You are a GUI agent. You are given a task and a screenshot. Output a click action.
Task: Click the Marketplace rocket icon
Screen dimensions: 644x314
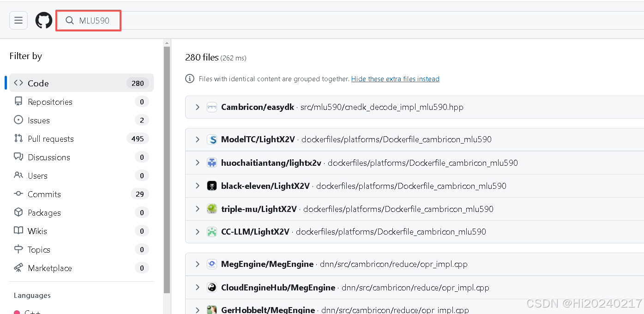18,268
